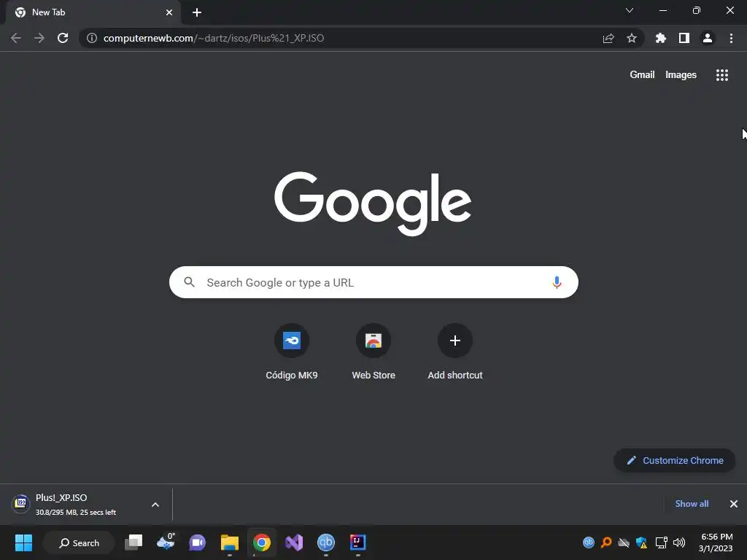Open the tab search dropdown arrow

point(630,10)
